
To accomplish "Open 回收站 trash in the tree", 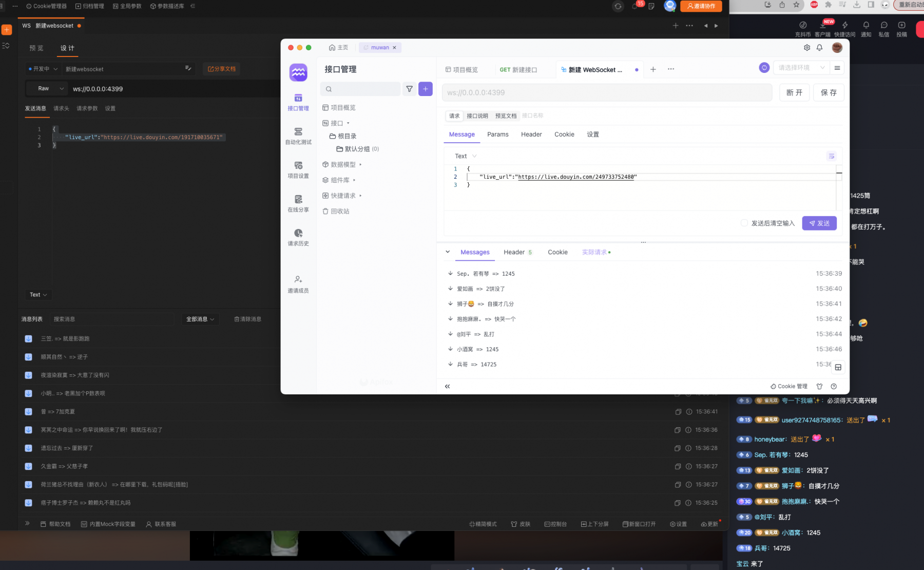I will coord(336,211).
